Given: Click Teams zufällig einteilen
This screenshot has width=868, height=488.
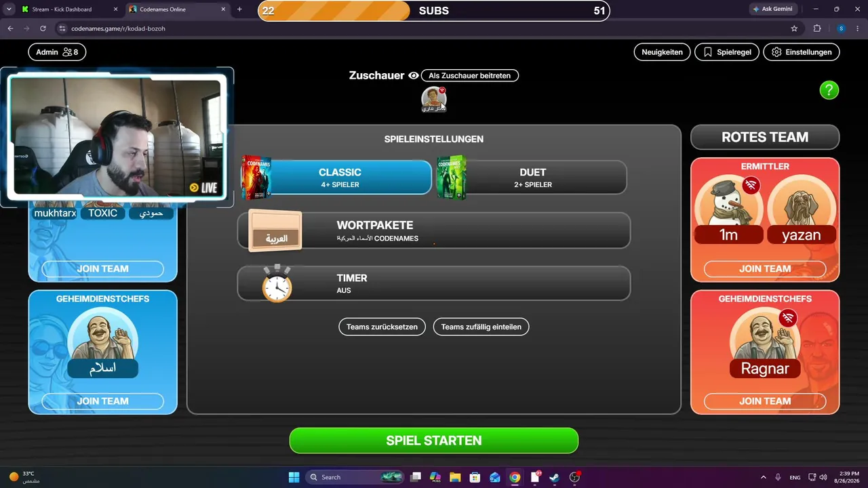Looking at the screenshot, I should (481, 327).
